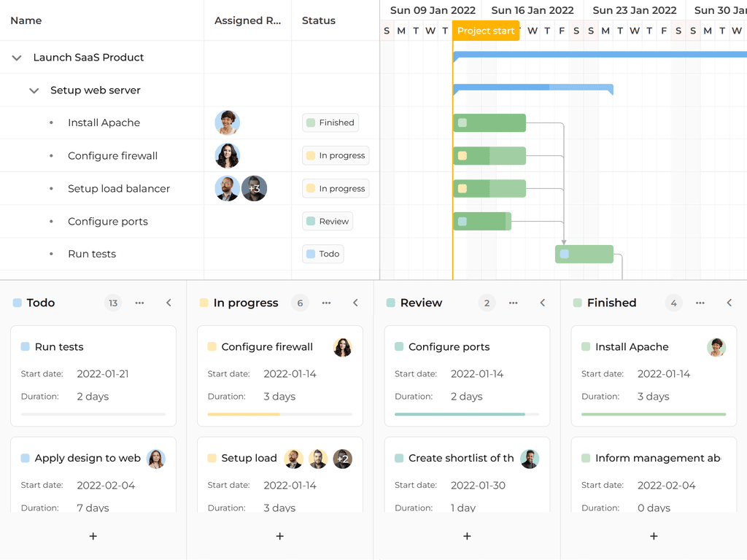This screenshot has height=560, width=747.
Task: Click the avatar on Install Apache Finished card
Action: pos(716,347)
